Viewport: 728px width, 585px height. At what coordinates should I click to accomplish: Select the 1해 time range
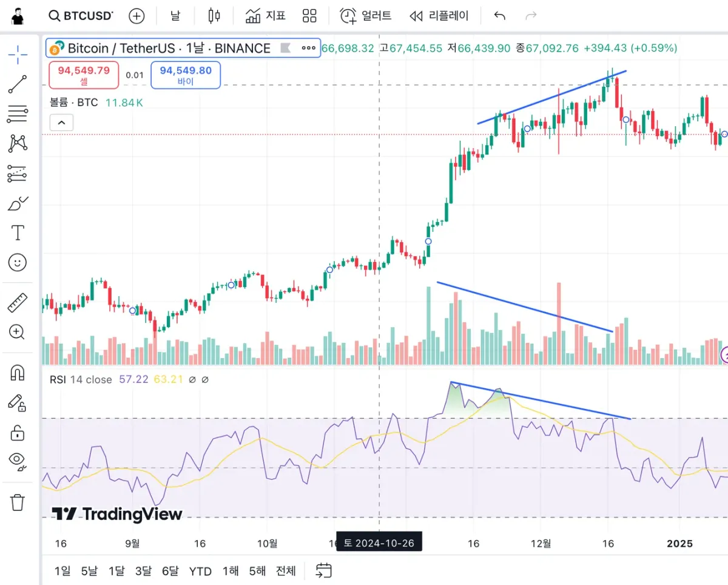(x=231, y=571)
